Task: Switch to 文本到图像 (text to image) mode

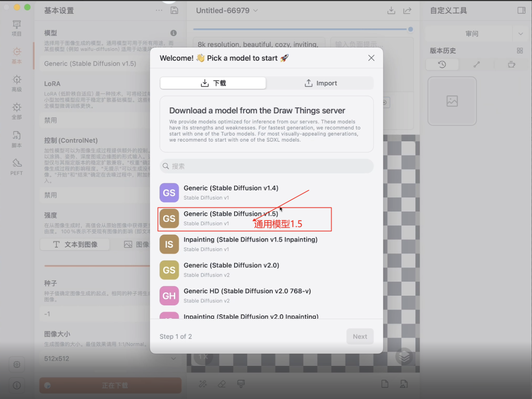Action: 75,244
